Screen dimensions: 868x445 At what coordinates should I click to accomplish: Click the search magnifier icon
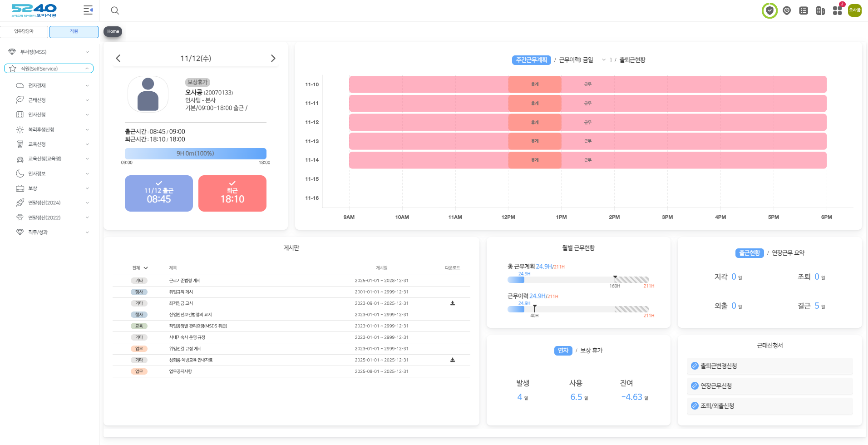pyautogui.click(x=115, y=10)
